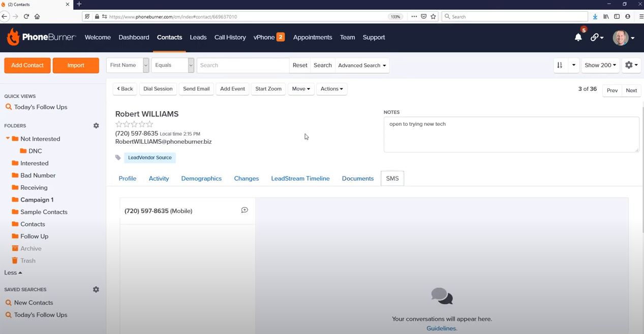This screenshot has width=644, height=334.
Task: Collapse folder list with Less
Action: pos(13,273)
